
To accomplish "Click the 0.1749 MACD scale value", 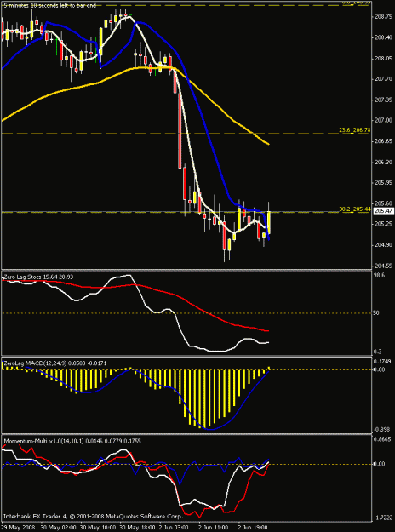I will pos(383,362).
